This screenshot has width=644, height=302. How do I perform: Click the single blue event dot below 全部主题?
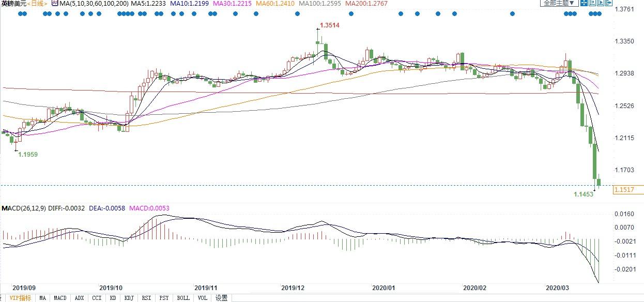tap(512, 14)
